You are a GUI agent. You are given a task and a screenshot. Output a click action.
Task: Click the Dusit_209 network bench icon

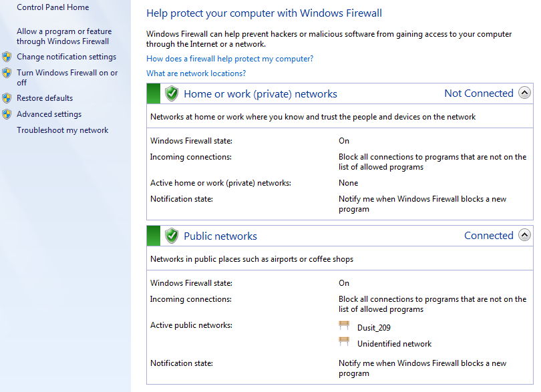pos(345,327)
